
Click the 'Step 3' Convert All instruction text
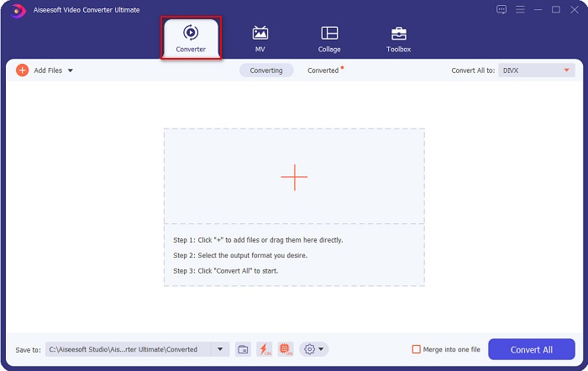coord(225,270)
